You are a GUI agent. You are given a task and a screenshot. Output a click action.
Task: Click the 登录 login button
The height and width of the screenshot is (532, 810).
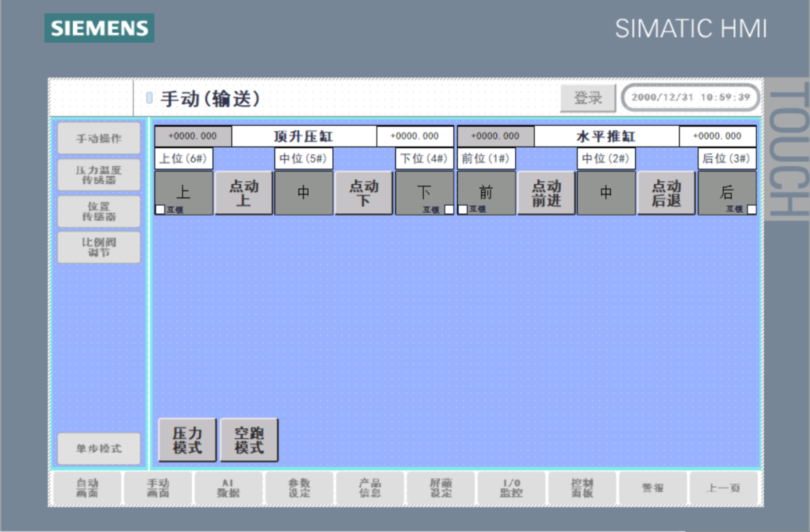(588, 98)
